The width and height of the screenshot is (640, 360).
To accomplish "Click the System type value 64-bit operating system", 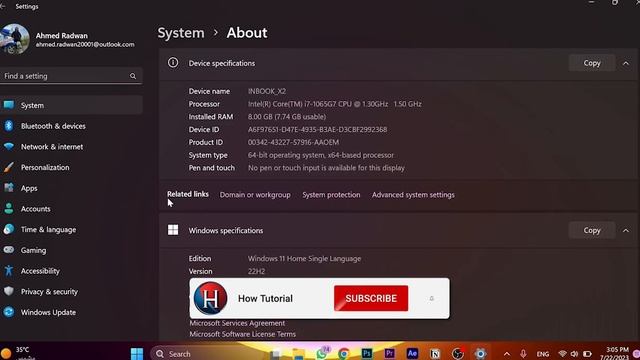I will tap(321, 155).
